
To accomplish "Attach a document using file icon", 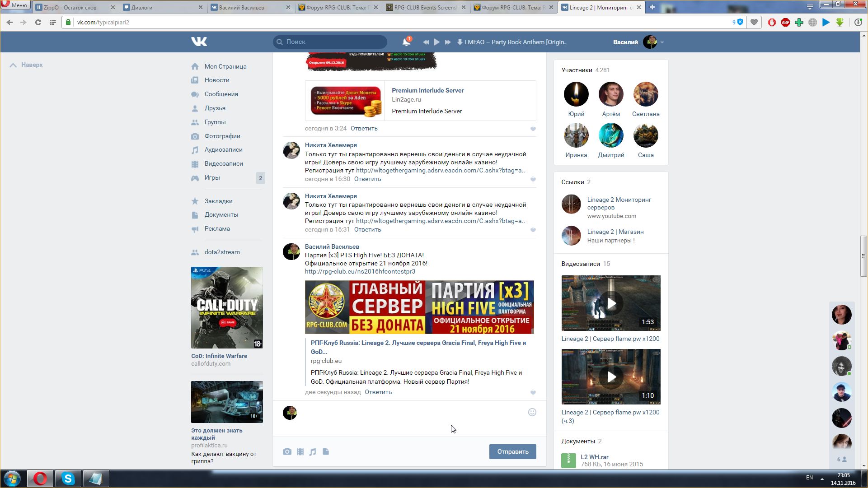I will [x=326, y=451].
